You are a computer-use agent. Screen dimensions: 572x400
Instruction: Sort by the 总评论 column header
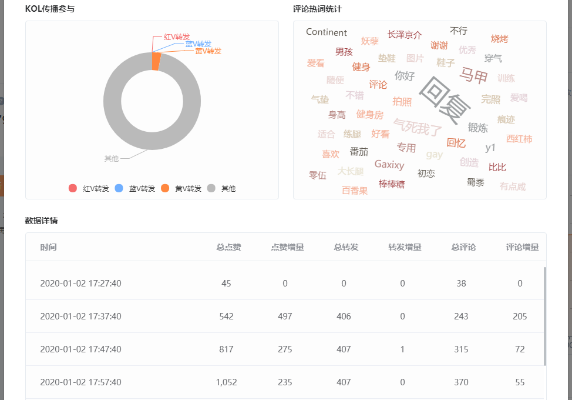463,247
